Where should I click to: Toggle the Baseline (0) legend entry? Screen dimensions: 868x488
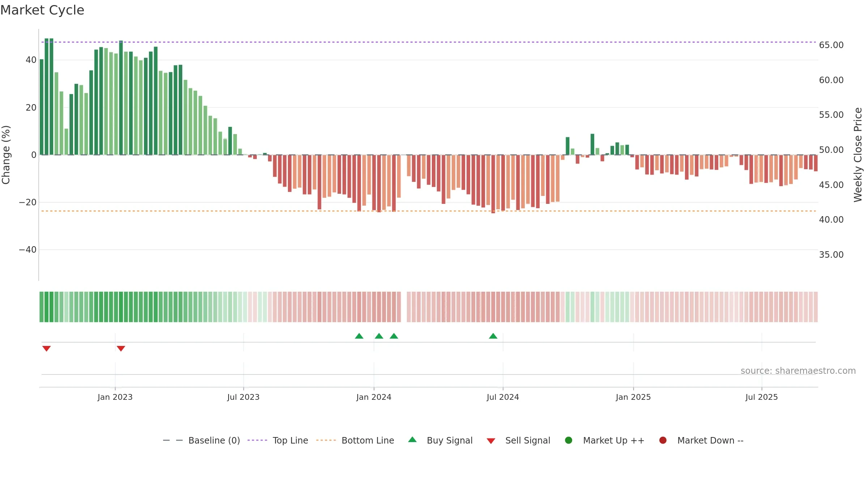tap(201, 440)
